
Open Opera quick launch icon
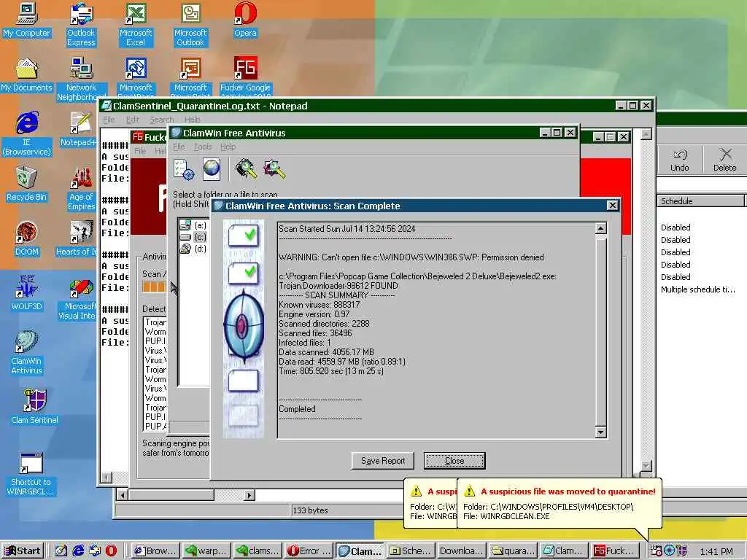coord(111,551)
